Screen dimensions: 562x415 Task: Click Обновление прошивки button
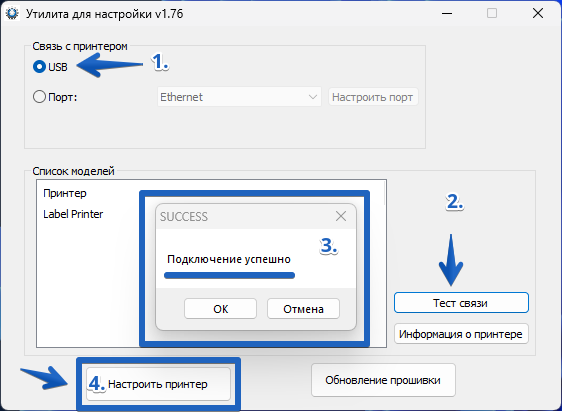383,380
